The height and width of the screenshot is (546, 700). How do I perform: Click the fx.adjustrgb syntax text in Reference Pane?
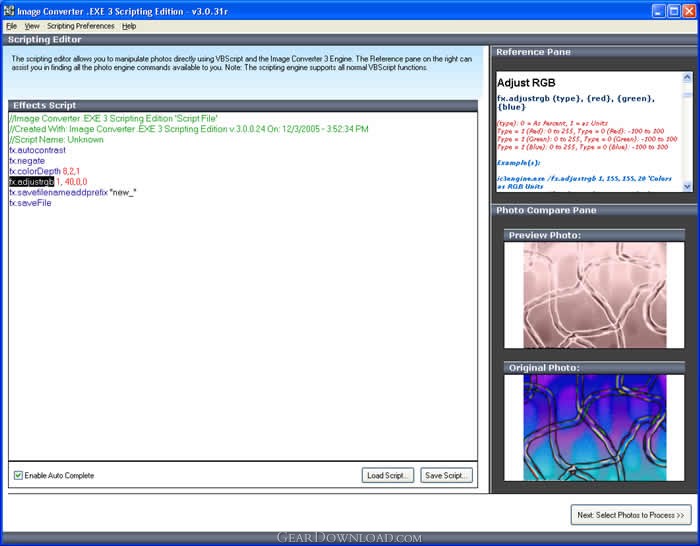576,103
